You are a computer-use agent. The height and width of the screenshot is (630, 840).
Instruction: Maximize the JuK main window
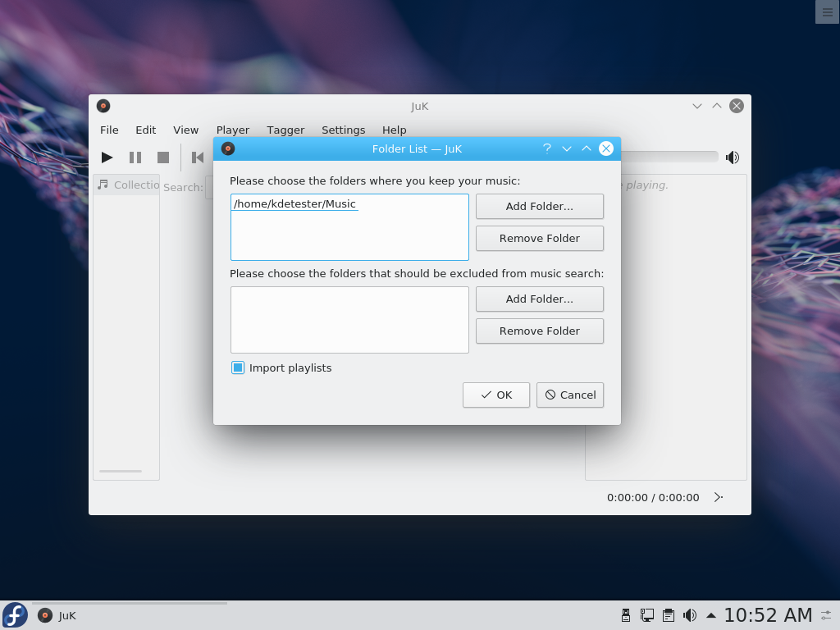(717, 106)
